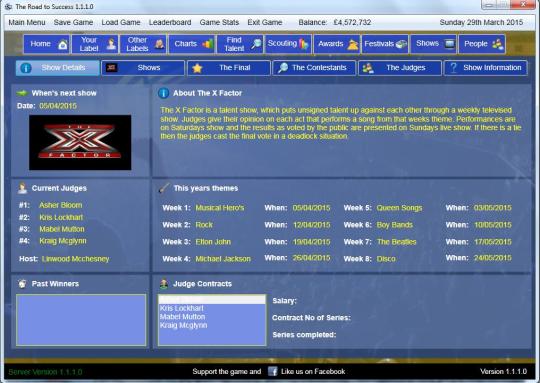Open the Your Label section
This screenshot has height=383, width=540.
[x=95, y=44]
